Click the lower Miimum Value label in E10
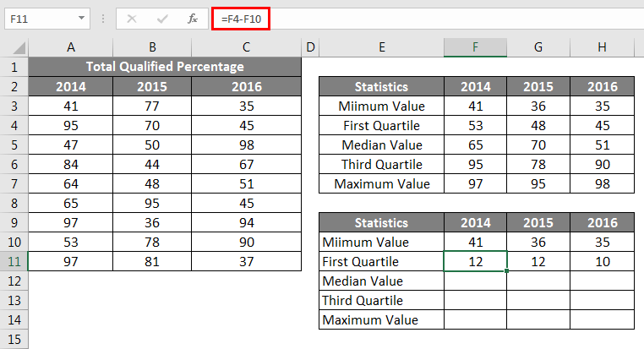The width and height of the screenshot is (644, 349). click(381, 242)
